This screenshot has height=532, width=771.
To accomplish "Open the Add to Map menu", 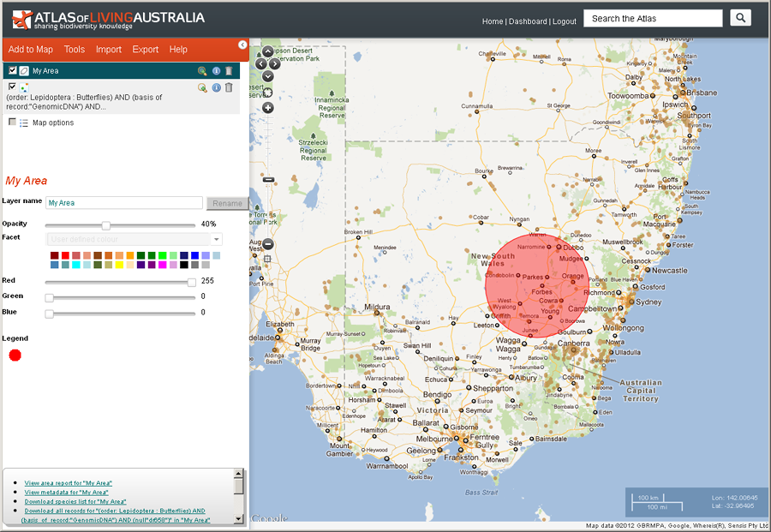I will tap(30, 50).
